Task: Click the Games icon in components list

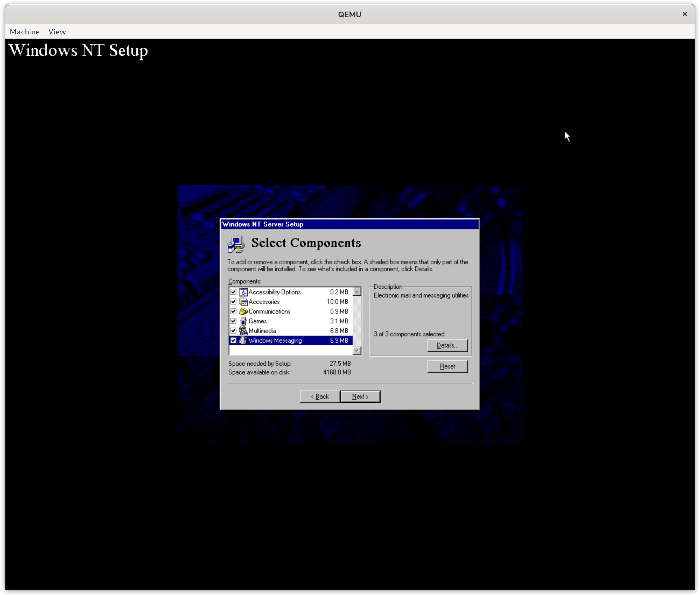Action: pyautogui.click(x=243, y=321)
